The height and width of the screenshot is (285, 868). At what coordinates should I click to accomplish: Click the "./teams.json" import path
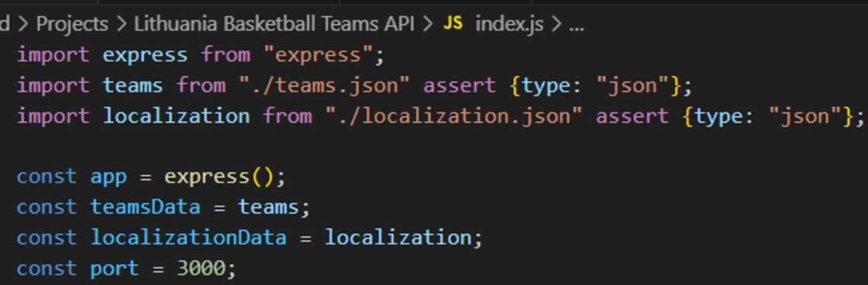[325, 86]
